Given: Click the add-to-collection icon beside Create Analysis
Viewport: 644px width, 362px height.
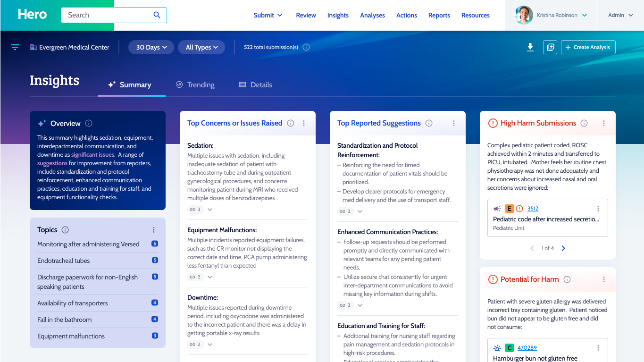Looking at the screenshot, I should [550, 47].
